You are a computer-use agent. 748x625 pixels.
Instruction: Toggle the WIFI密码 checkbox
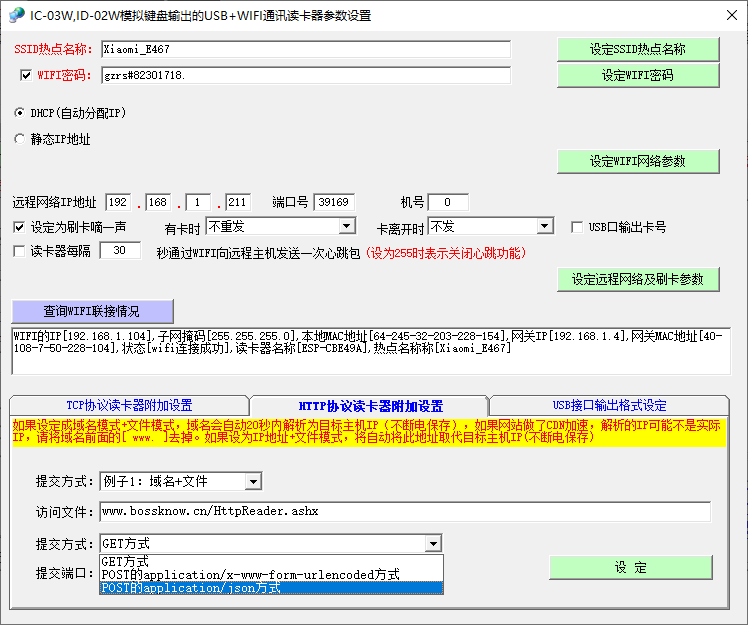click(26, 75)
